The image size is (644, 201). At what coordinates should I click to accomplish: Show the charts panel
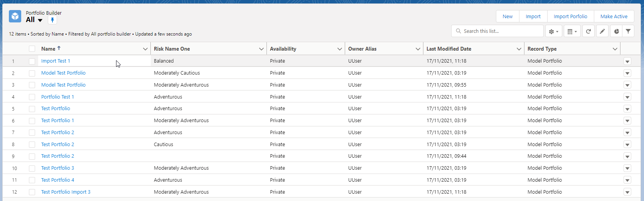coord(616,31)
